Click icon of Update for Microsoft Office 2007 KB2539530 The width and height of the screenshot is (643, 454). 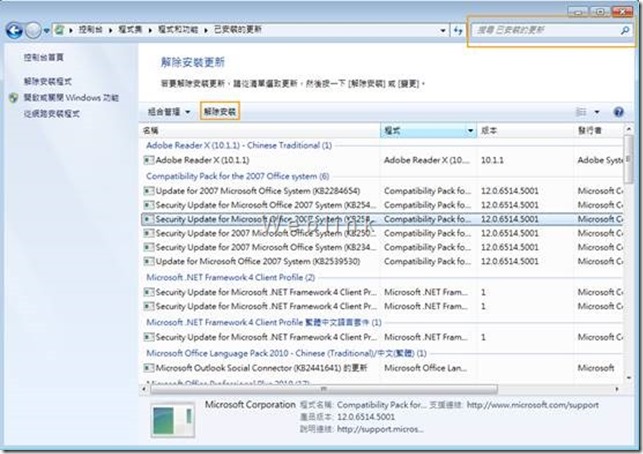tap(149, 261)
